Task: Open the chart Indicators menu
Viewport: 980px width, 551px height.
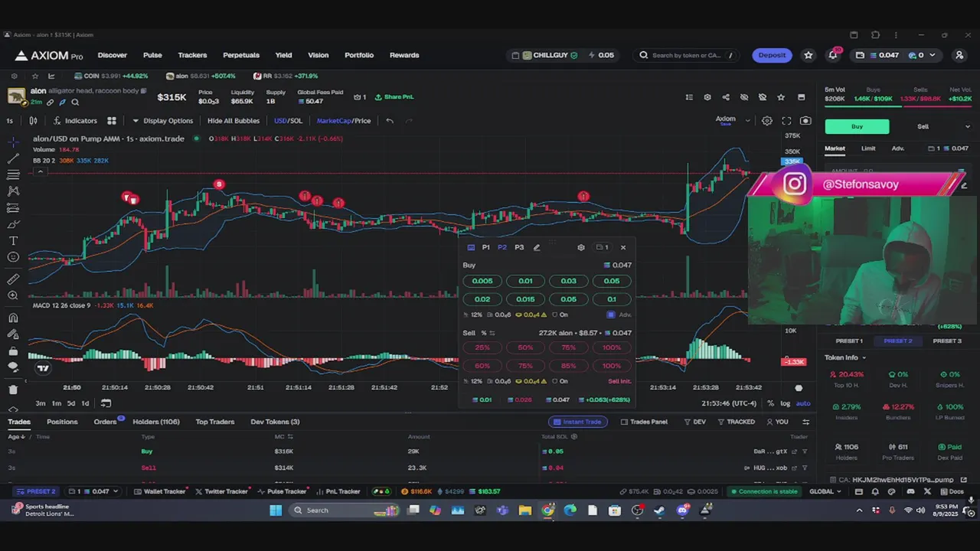Action: 75,121
